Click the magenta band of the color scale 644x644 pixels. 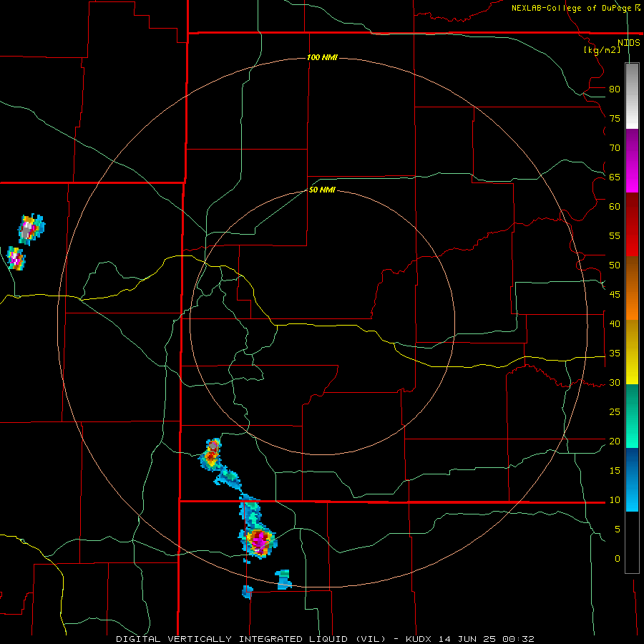632,161
